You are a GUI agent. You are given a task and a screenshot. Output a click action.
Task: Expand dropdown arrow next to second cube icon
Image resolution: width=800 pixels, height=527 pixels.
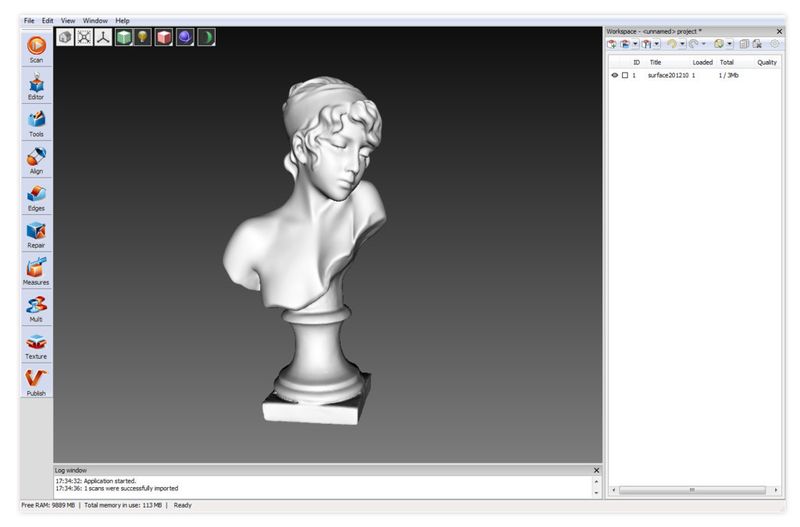(635, 44)
